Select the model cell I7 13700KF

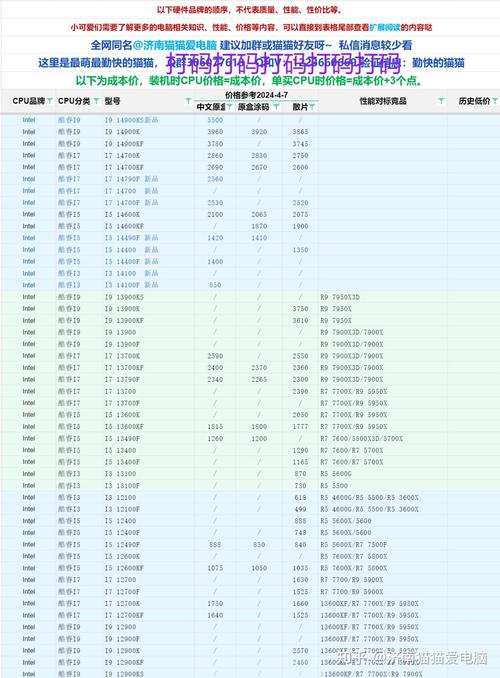click(124, 368)
